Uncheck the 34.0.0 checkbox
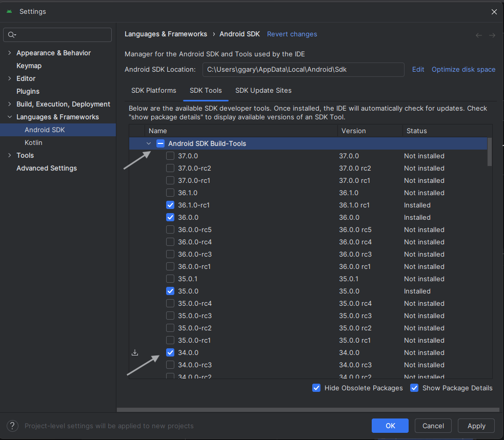 (x=170, y=352)
